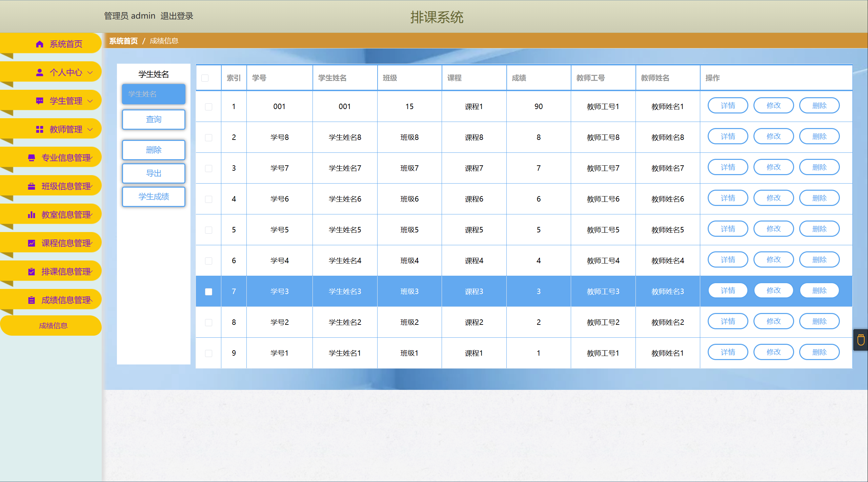The height and width of the screenshot is (482, 868).
Task: Expand the 教师管理 menu chevron
Action: pos(90,129)
